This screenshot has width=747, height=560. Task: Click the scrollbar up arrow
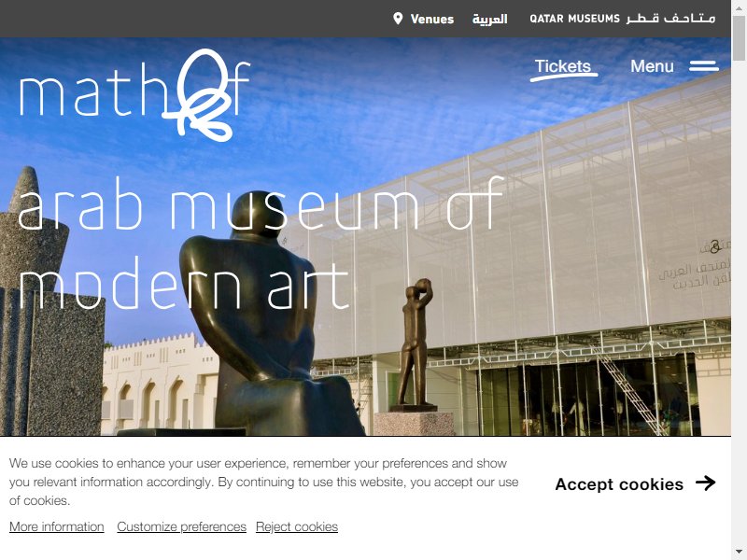click(x=739, y=7)
